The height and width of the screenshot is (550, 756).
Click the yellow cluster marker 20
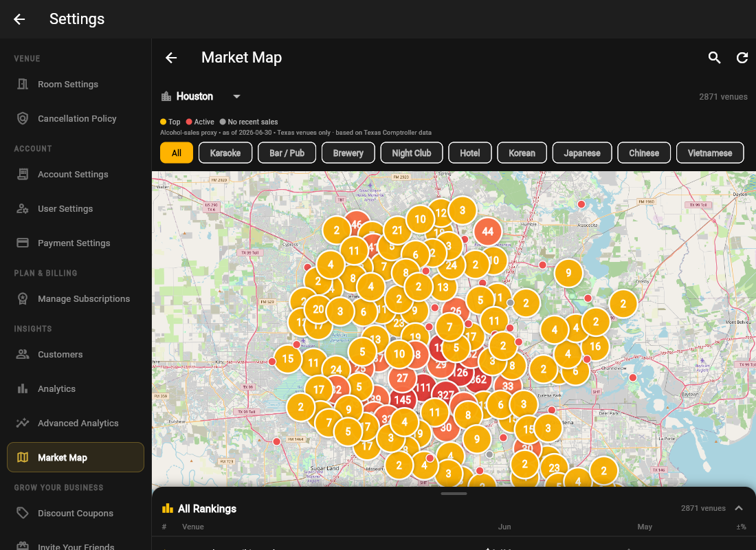(x=318, y=309)
